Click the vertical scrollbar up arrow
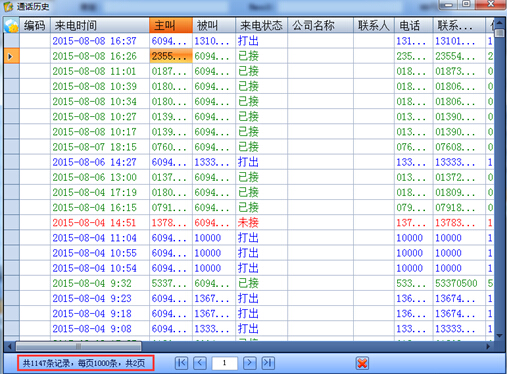507x374 pixels. click(x=499, y=23)
